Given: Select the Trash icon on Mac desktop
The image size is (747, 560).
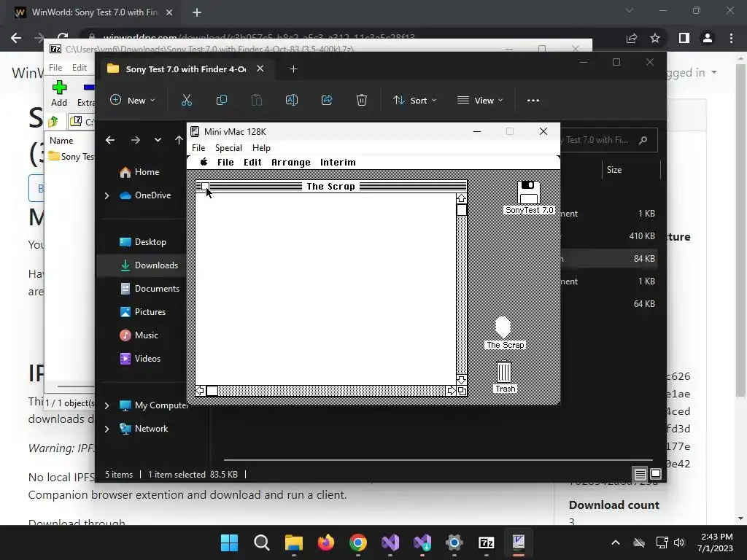Looking at the screenshot, I should [504, 371].
